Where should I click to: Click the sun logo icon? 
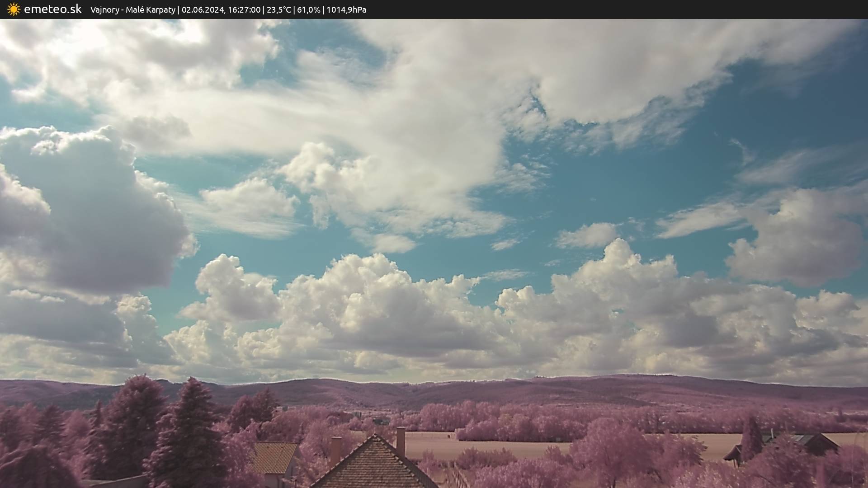tap(14, 9)
